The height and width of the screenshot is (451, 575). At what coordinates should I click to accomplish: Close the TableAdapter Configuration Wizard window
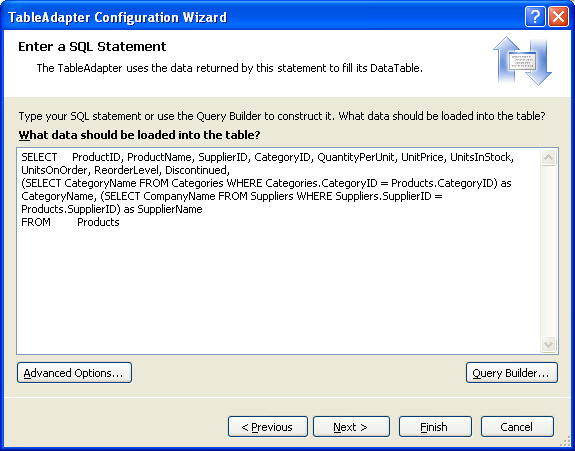point(558,17)
